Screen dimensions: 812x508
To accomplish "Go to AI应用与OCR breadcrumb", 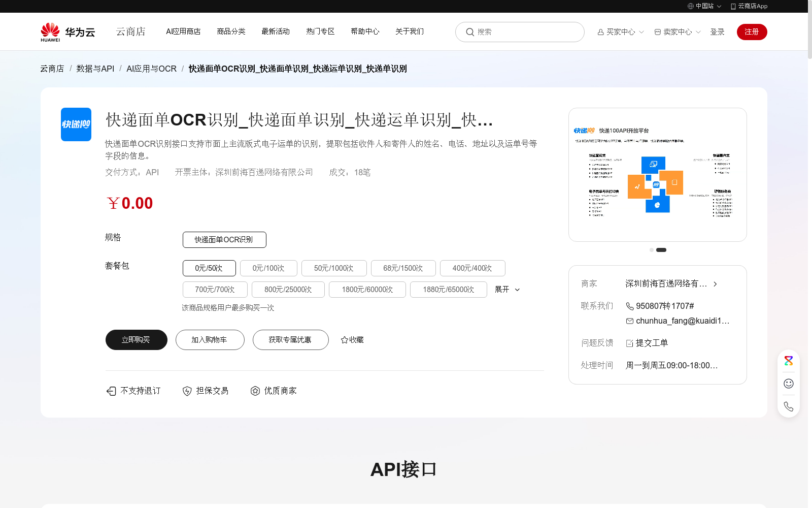I will [152, 69].
